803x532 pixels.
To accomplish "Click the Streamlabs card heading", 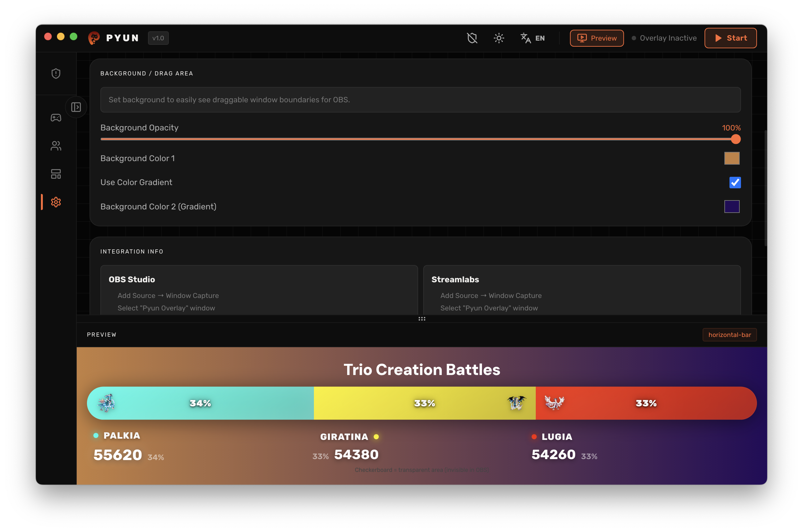I will (x=455, y=279).
